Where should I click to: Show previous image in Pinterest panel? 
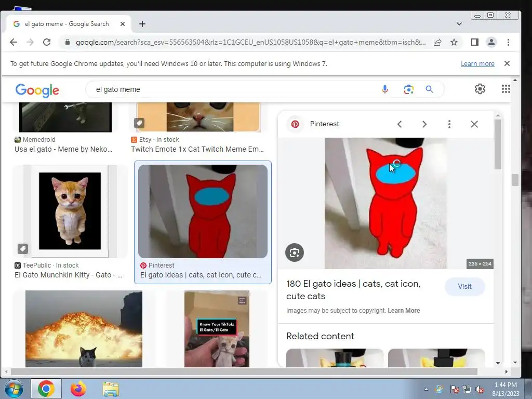(x=400, y=124)
